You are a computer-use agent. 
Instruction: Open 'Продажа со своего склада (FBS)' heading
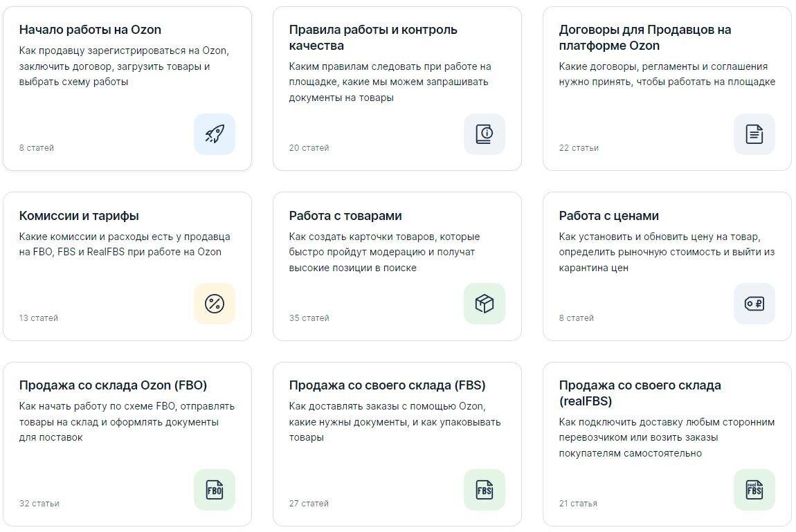pyautogui.click(x=387, y=385)
